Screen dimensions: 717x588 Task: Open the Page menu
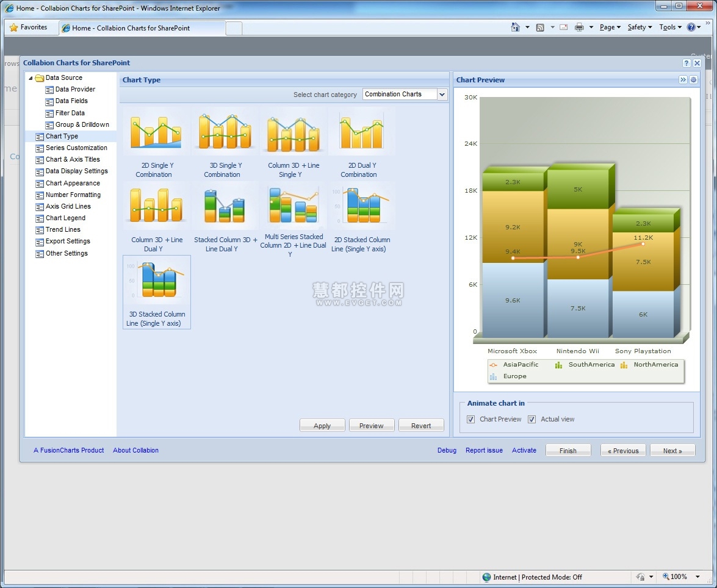tap(610, 27)
